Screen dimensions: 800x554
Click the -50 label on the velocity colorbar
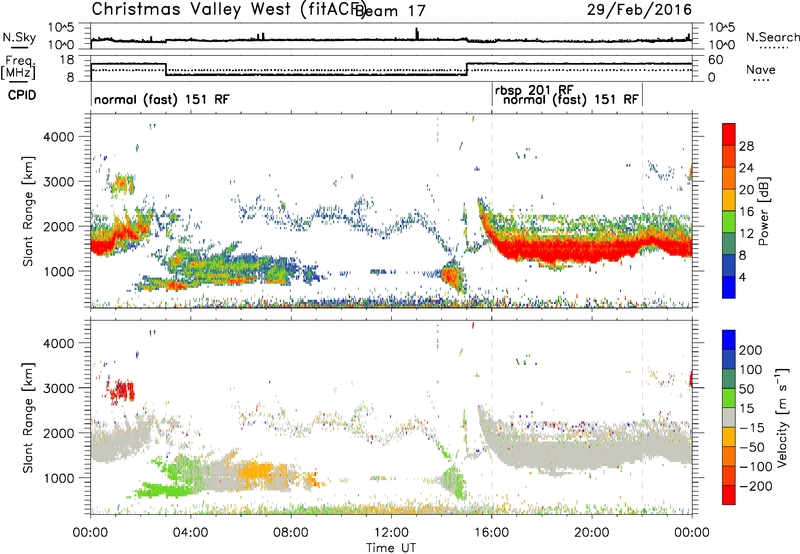click(752, 447)
